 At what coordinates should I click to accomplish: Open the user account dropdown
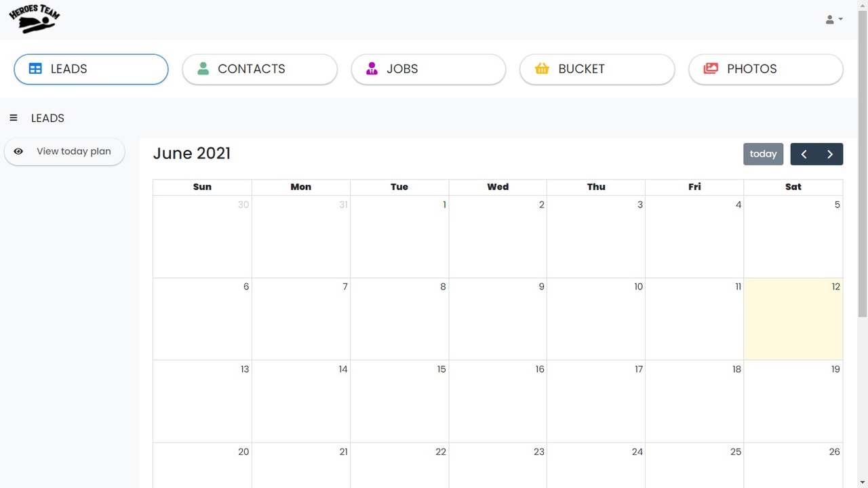[x=834, y=20]
